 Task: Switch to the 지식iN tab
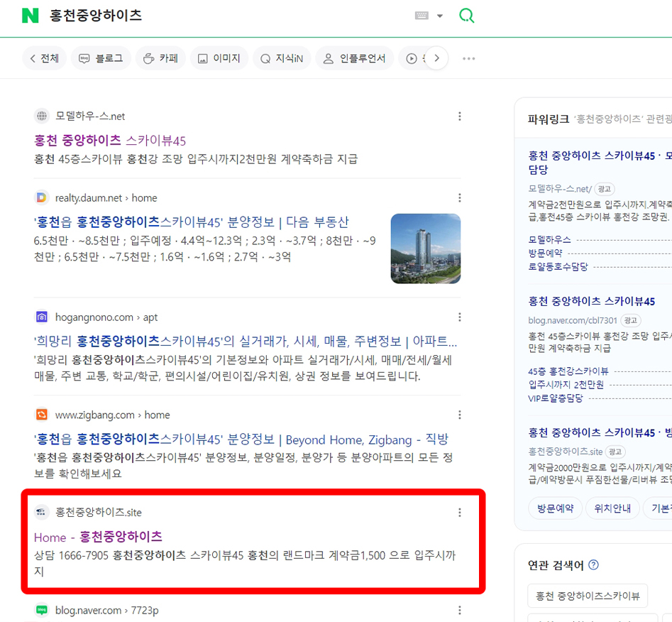(x=282, y=58)
